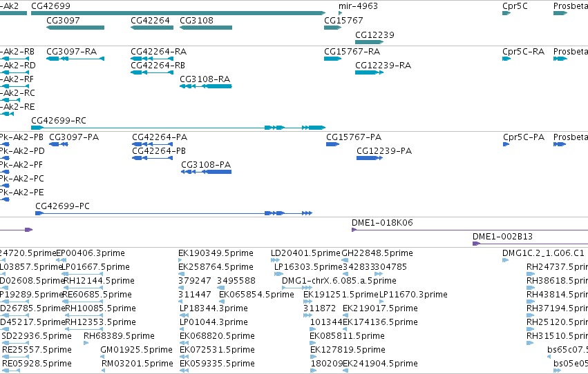This screenshot has height=374, width=588.
Task: Click the DMG1C.2_1.G06.C1 label
Action: (x=543, y=253)
